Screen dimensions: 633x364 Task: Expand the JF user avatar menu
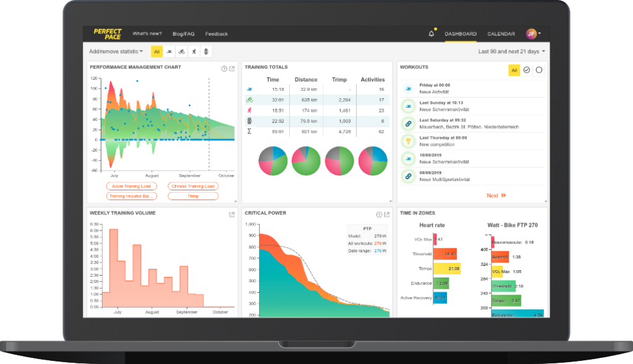(x=533, y=34)
